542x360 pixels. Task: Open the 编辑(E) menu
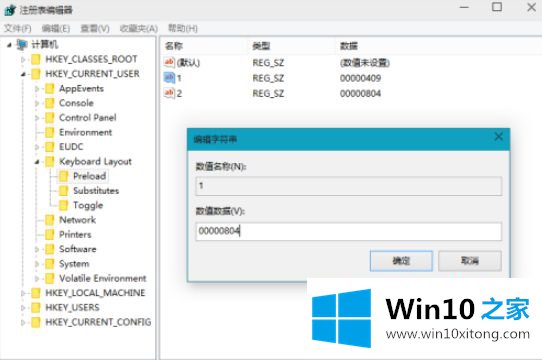click(56, 28)
